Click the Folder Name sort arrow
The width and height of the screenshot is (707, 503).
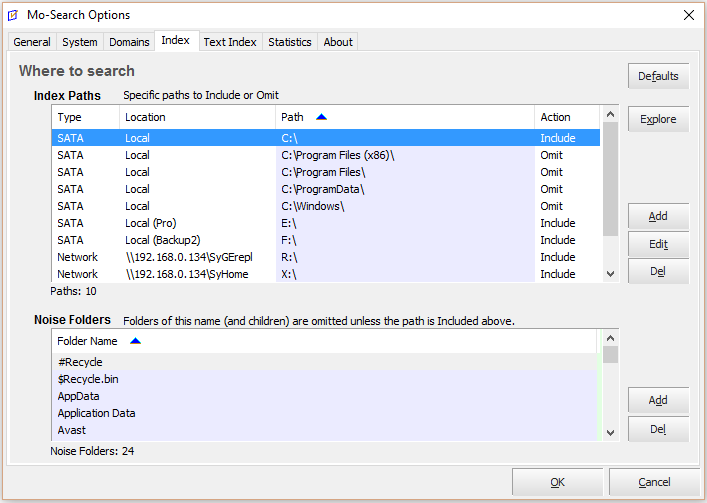point(136,341)
